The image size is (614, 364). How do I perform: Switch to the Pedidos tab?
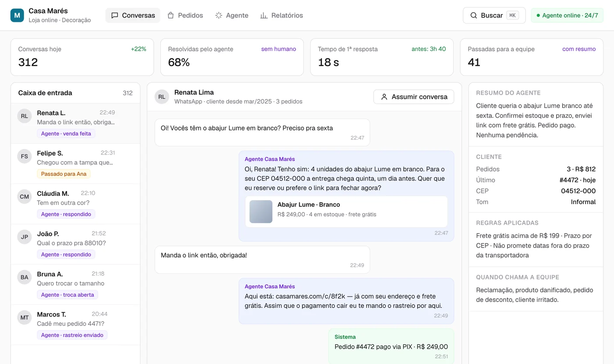(185, 15)
